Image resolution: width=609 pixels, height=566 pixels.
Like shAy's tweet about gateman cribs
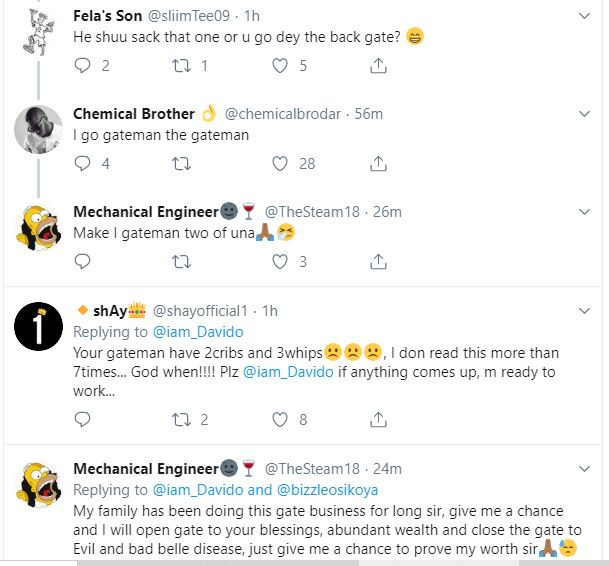280,419
